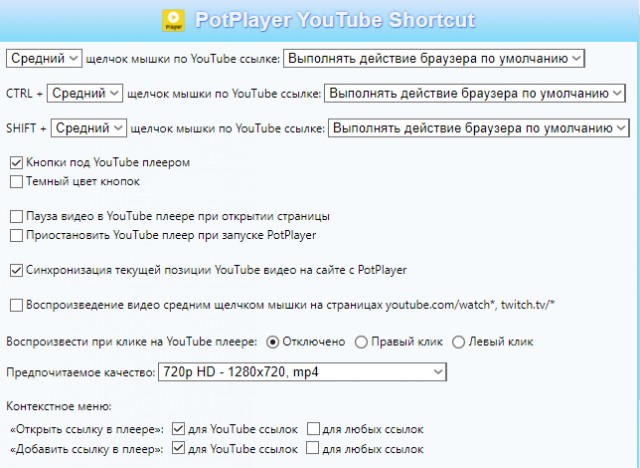Open action dropdown for CTRL + click
The height and width of the screenshot is (468, 640).
click(x=475, y=93)
